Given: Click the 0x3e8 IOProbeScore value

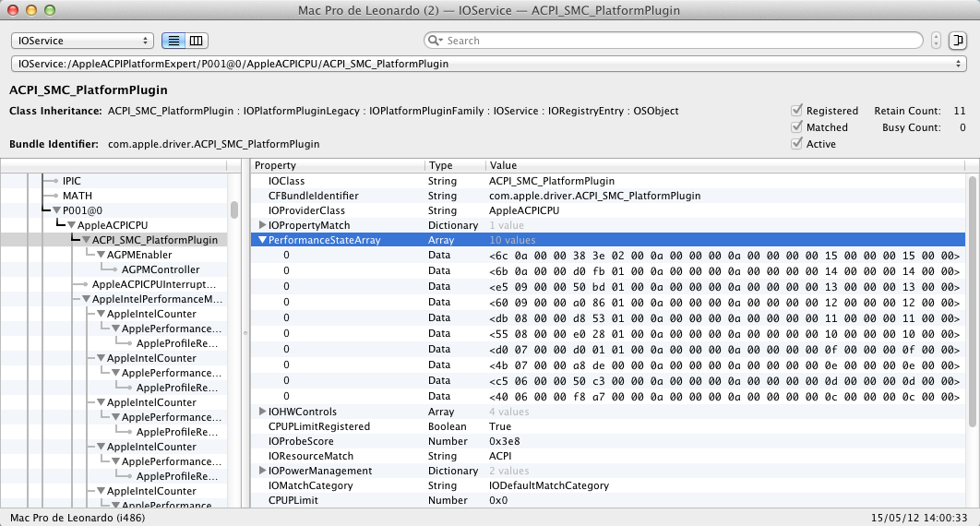Looking at the screenshot, I should click(x=505, y=441).
